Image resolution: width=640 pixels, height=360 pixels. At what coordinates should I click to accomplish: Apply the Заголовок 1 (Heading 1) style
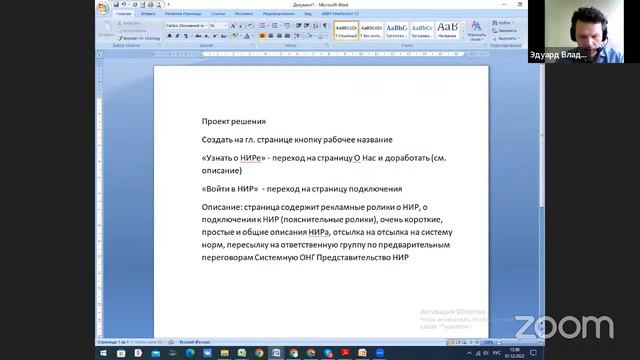coord(397,31)
